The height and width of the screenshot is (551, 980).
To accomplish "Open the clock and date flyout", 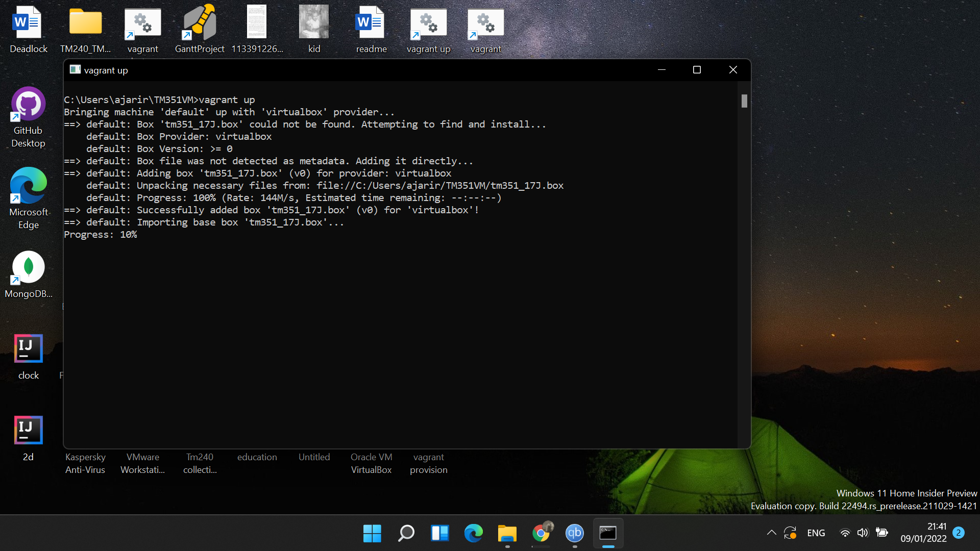I will coord(923,532).
